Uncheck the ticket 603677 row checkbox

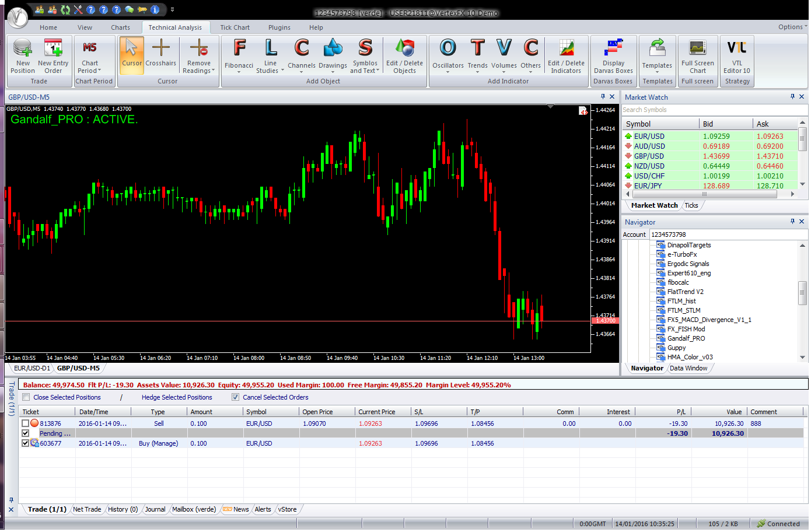25,443
